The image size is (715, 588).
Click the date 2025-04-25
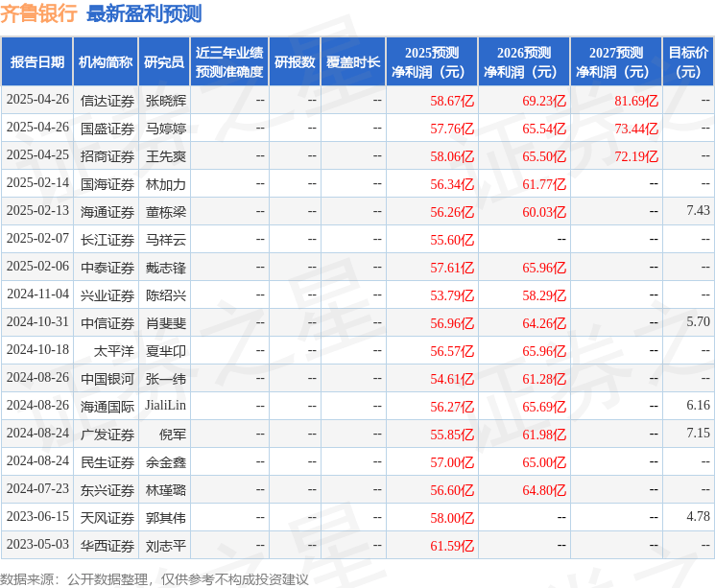[x=37, y=155]
